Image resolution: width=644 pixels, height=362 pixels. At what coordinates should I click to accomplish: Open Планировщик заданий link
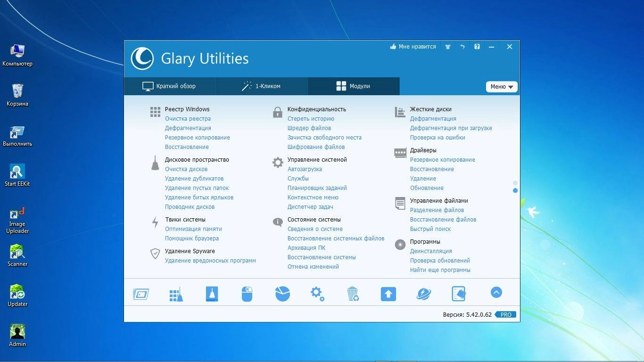(x=317, y=188)
